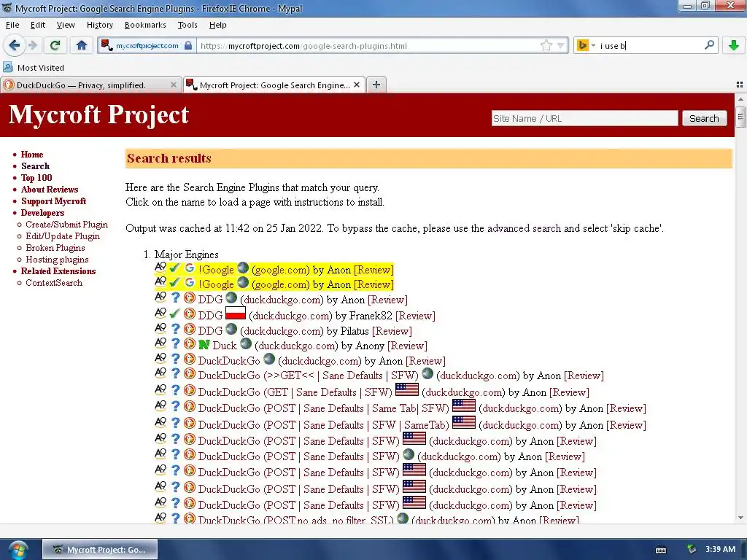The height and width of the screenshot is (560, 747).
Task: Open the Most Visited bookmarks folder
Action: [x=34, y=68]
